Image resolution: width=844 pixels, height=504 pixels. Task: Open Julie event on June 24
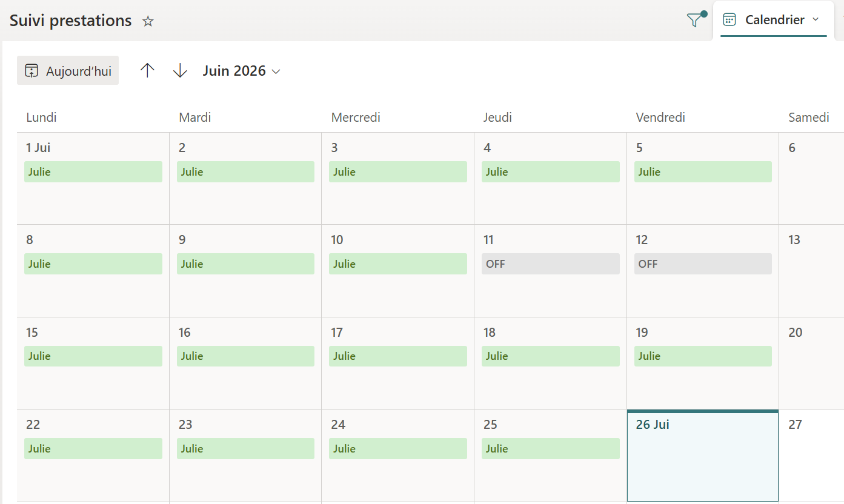pyautogui.click(x=398, y=448)
